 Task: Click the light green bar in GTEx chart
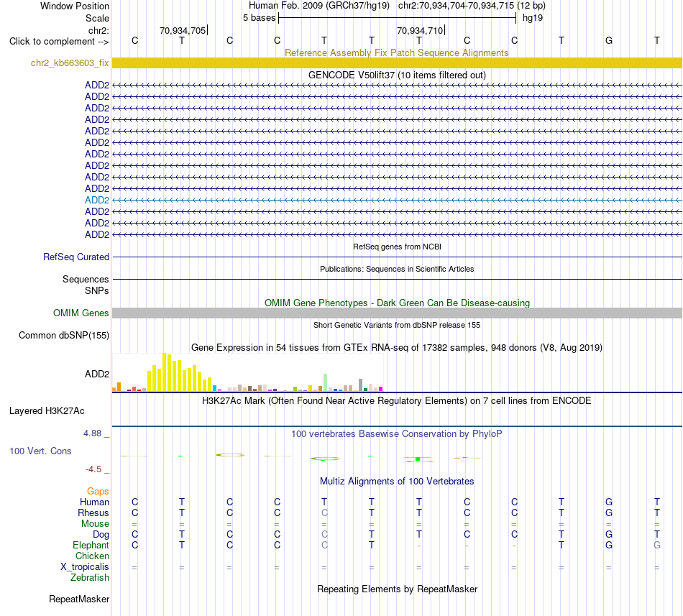click(325, 382)
